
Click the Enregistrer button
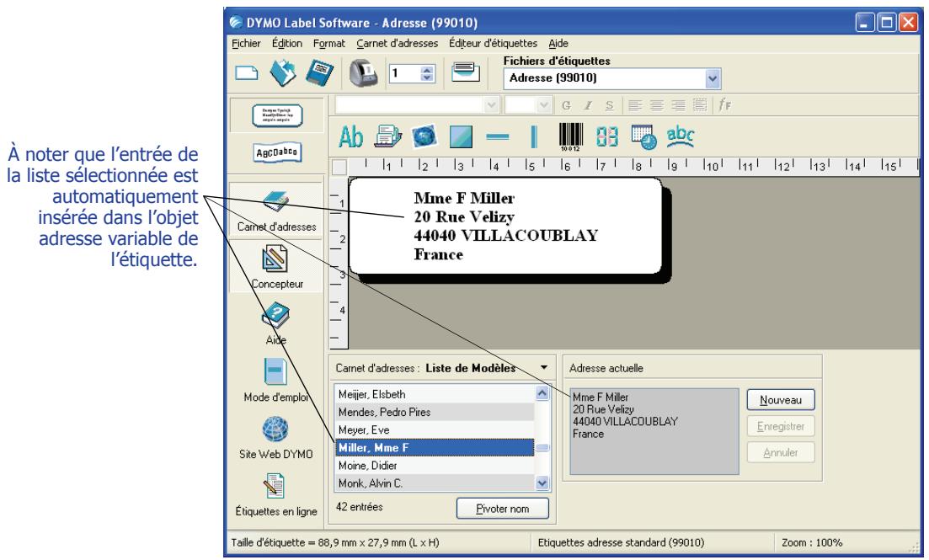click(x=780, y=426)
